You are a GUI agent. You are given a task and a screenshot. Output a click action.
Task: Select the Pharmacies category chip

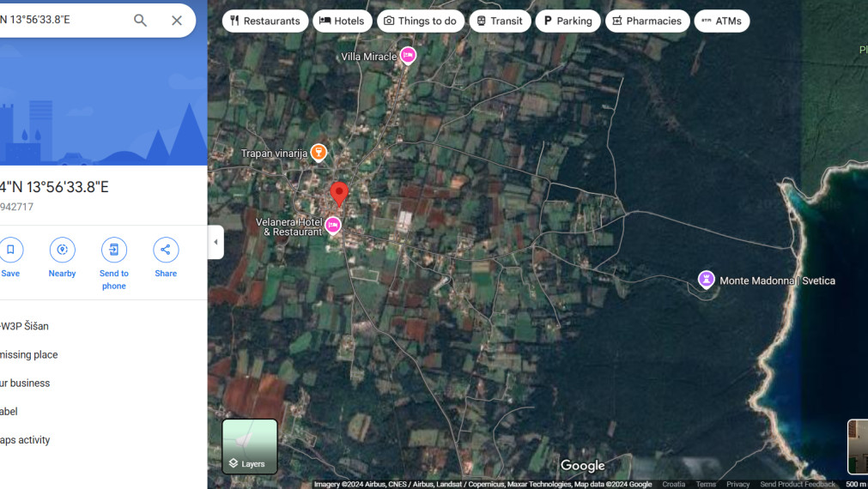click(x=647, y=21)
